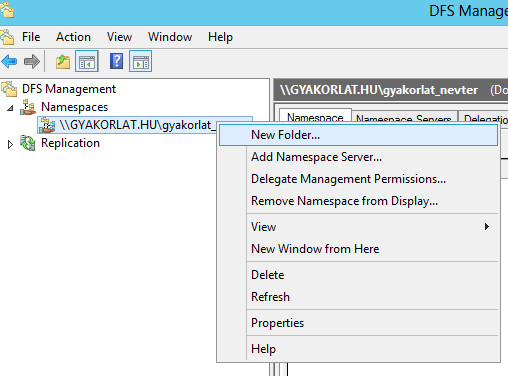
Task: Click the Replication node icon
Action: click(28, 143)
